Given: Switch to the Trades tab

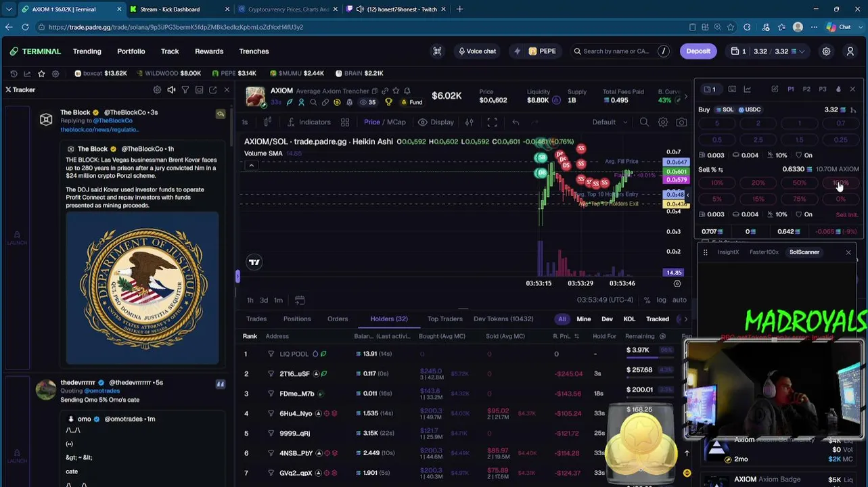Looking at the screenshot, I should point(256,319).
